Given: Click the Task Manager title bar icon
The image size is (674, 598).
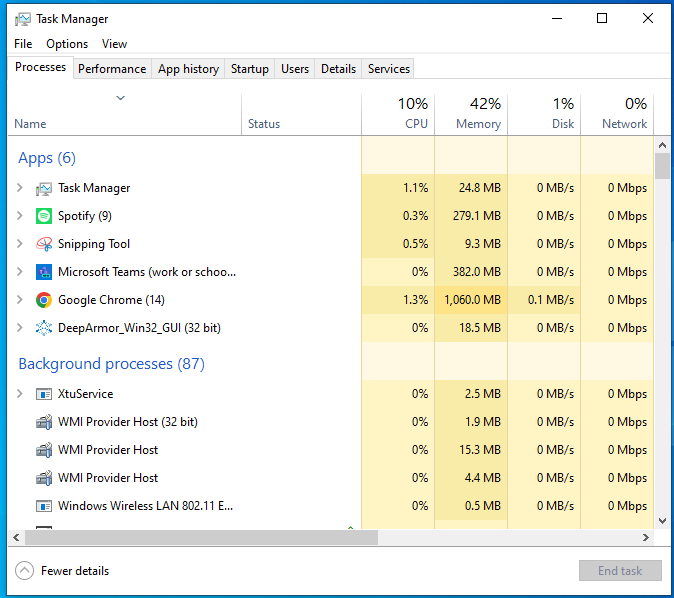Looking at the screenshot, I should coord(22,19).
